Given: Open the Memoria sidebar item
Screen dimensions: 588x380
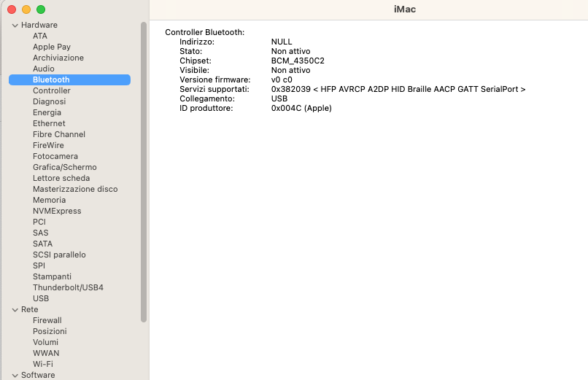Looking at the screenshot, I should coord(49,200).
